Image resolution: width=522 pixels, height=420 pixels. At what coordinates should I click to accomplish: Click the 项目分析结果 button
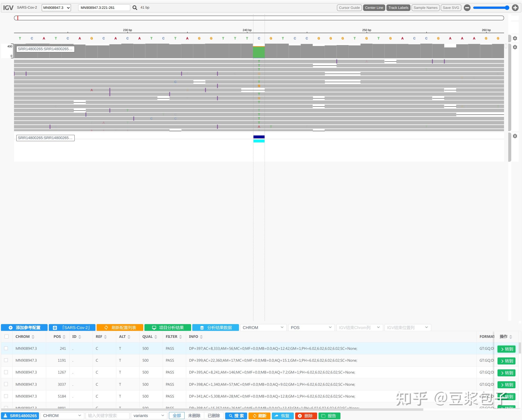coord(168,327)
